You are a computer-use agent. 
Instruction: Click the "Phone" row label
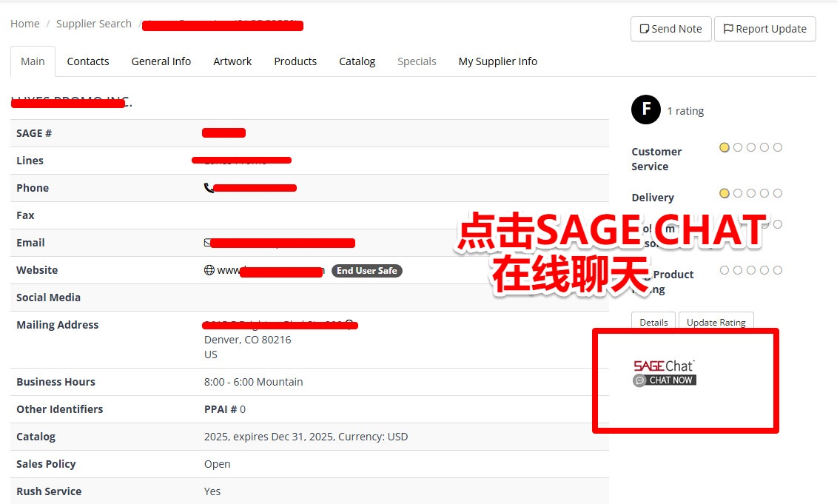(33, 188)
